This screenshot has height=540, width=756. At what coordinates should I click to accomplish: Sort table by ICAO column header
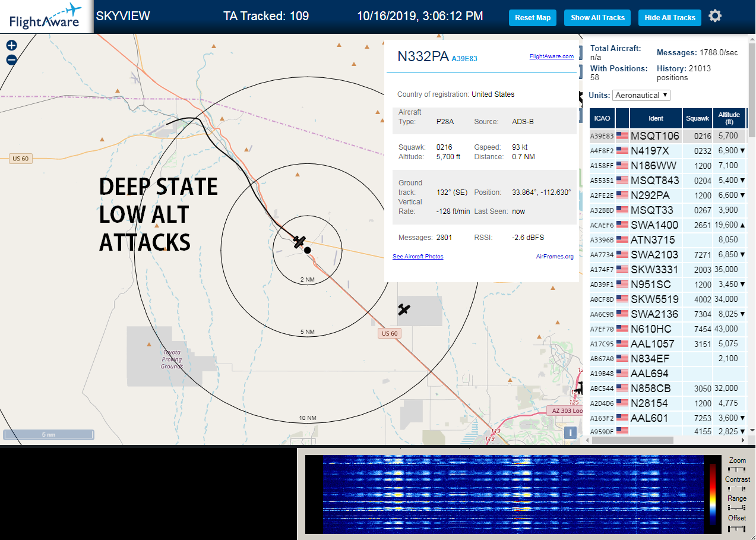pyautogui.click(x=602, y=118)
